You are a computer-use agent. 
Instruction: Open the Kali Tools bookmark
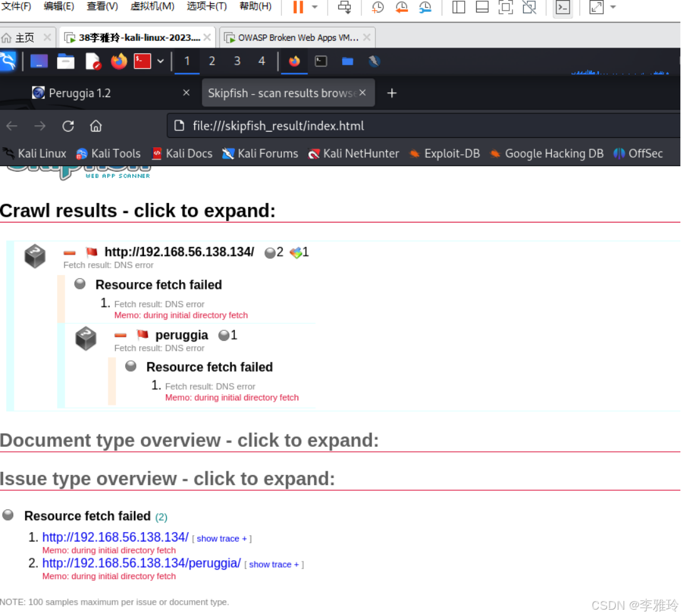(108, 154)
